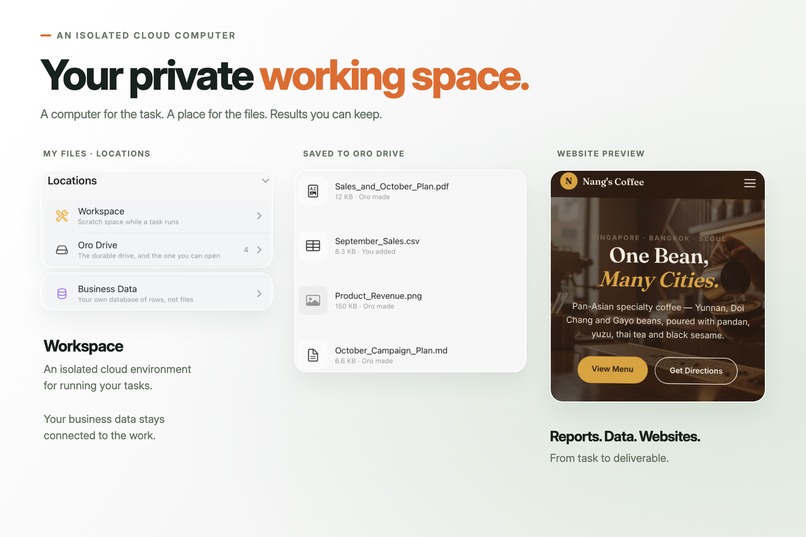Select the Workspace location label
The height and width of the screenshot is (537, 806).
(101, 211)
